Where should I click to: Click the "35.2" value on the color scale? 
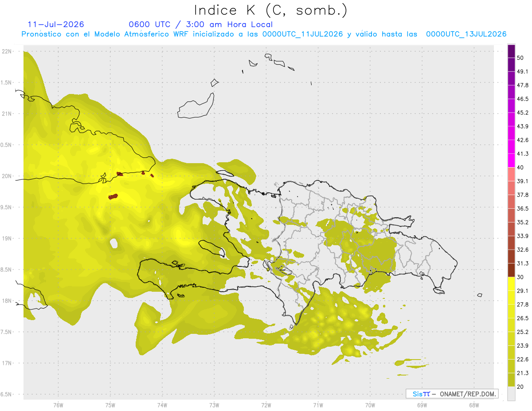pyautogui.click(x=523, y=222)
